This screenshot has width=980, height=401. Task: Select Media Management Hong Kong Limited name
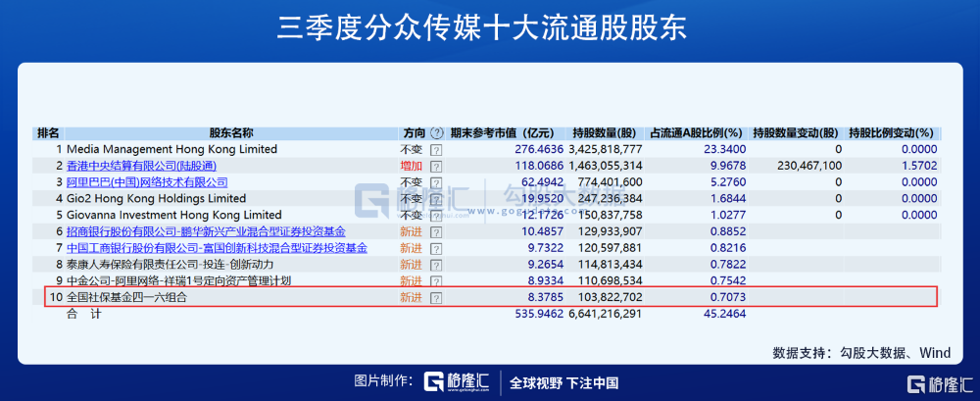[171, 149]
